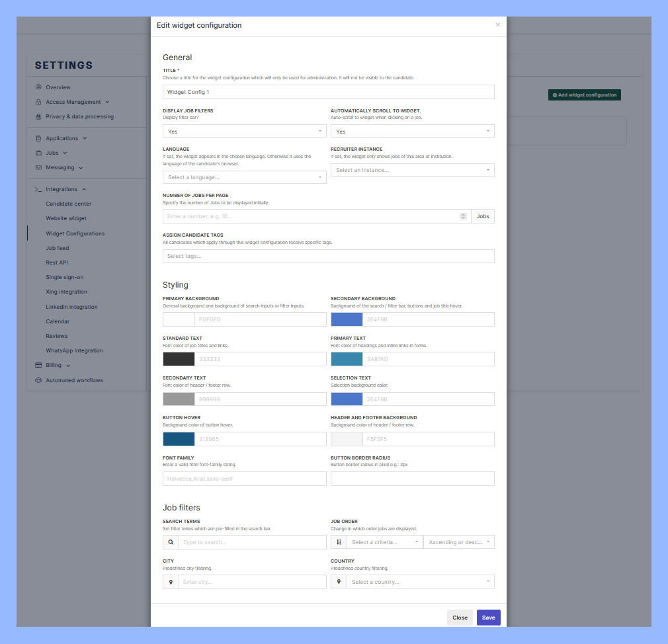Click the location pin icon in the City field
Viewport: 668px width, 644px height.
click(x=171, y=581)
